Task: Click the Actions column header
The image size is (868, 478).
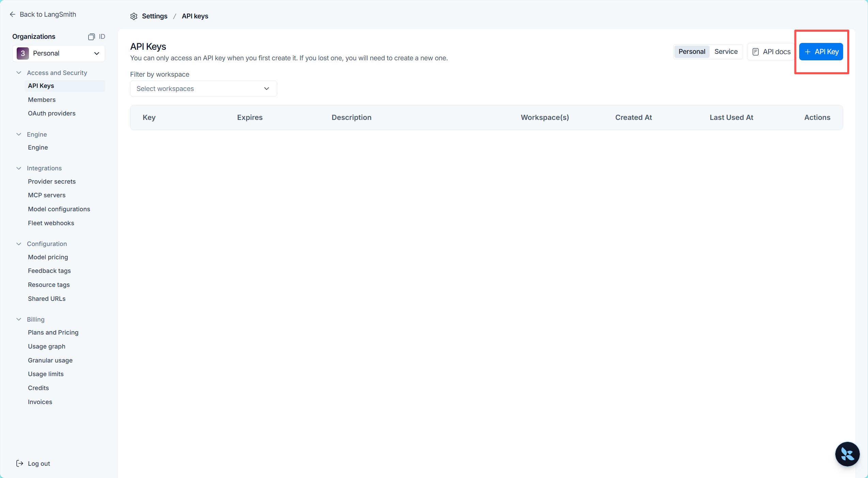Action: click(817, 118)
